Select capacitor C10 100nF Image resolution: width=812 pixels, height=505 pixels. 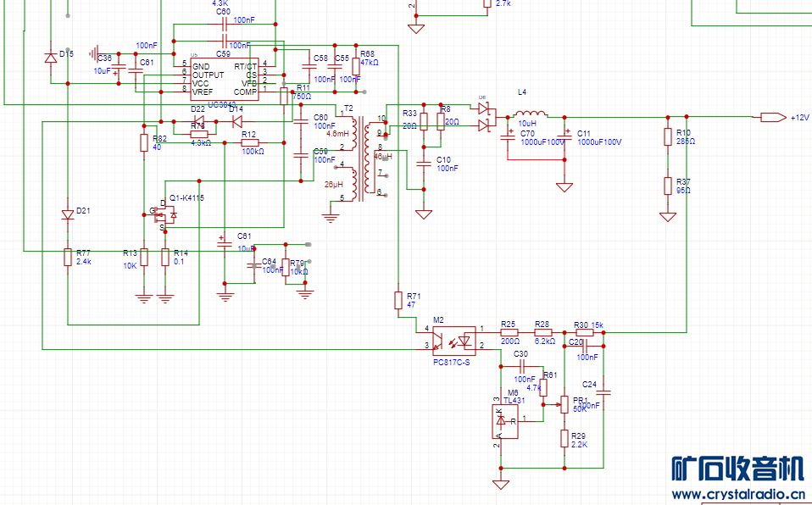(x=424, y=164)
